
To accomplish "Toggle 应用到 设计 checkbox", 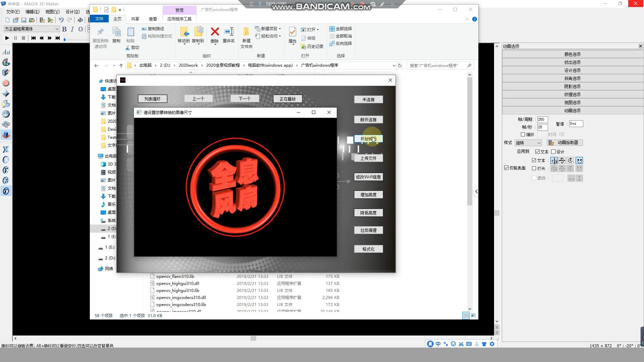I will [553, 152].
